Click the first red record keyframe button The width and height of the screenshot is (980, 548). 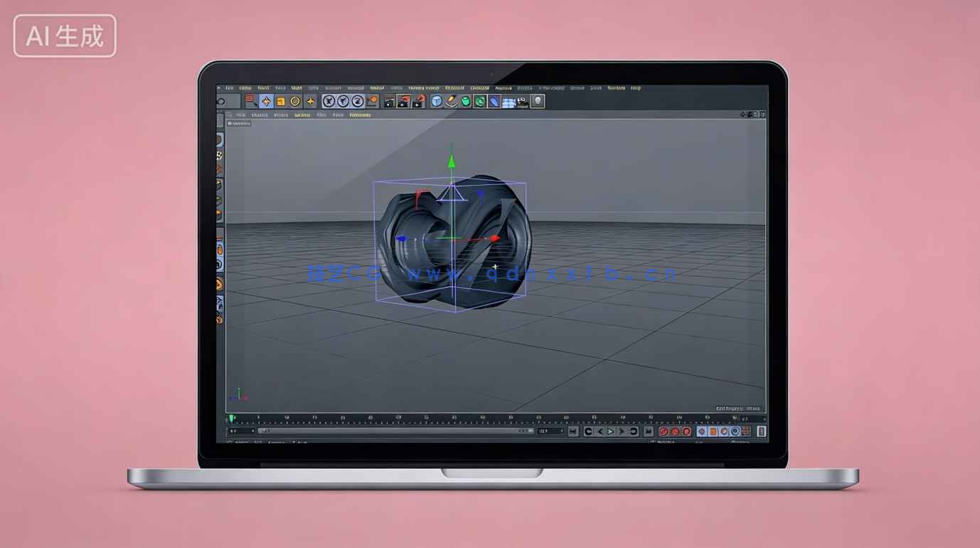point(664,431)
